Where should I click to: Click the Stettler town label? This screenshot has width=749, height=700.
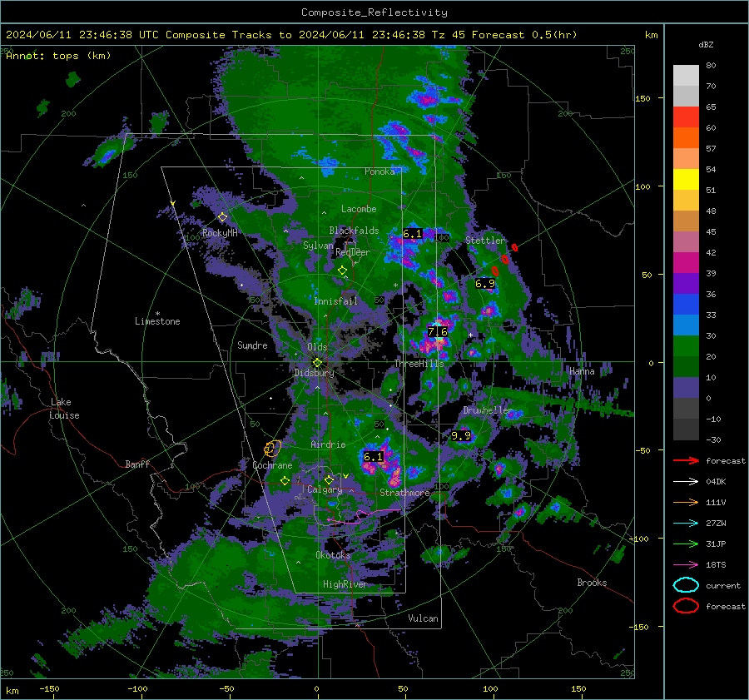pyautogui.click(x=485, y=241)
